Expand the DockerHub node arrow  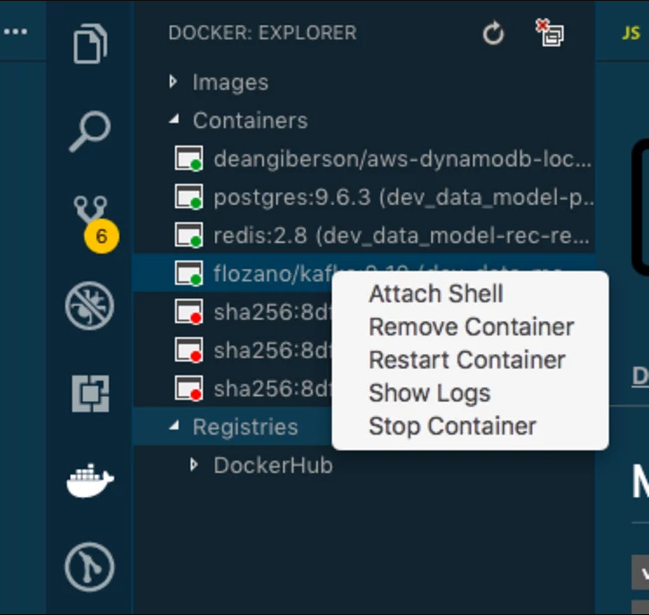pyautogui.click(x=194, y=465)
